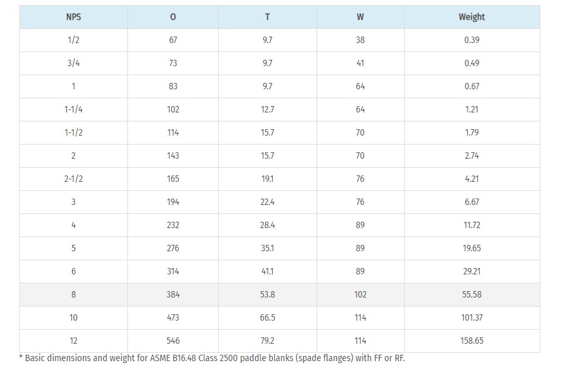
Task: Click the Weight column header
Action: [x=472, y=17]
